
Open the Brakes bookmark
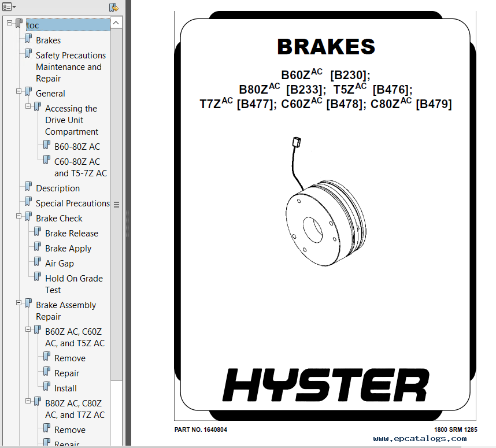pyautogui.click(x=48, y=40)
